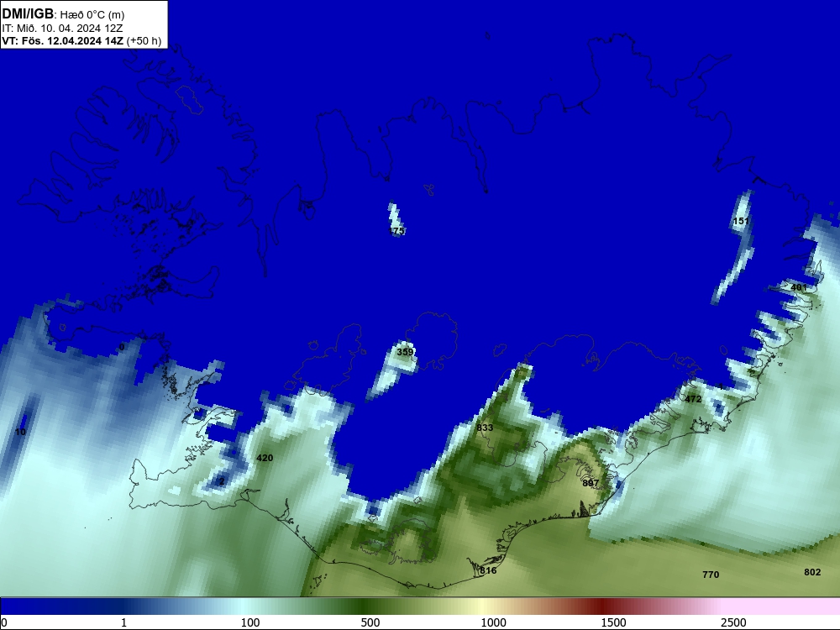Click the legend label 1000
The width and height of the screenshot is (840, 630).
coord(493,622)
